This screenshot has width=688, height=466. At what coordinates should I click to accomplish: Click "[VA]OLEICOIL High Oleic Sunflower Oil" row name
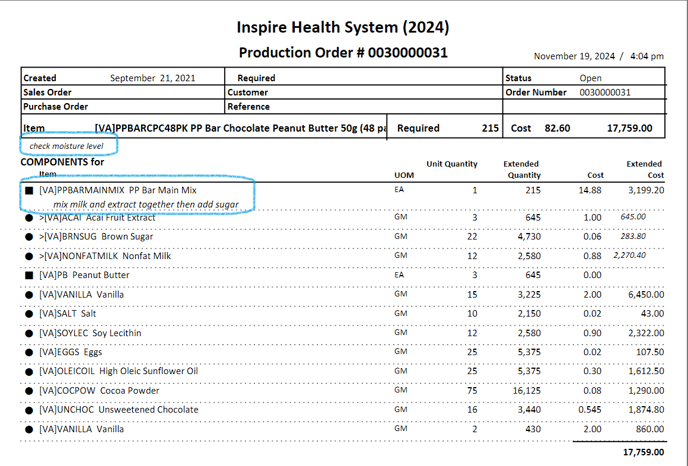[119, 371]
